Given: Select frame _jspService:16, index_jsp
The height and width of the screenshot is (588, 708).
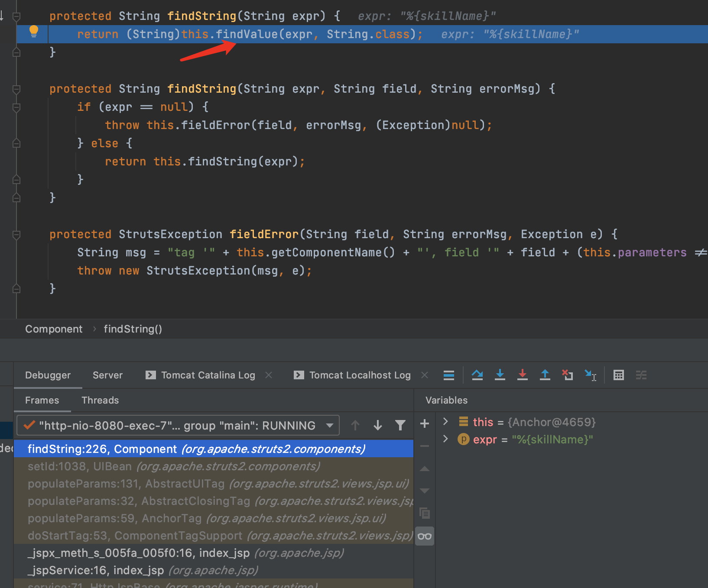Looking at the screenshot, I should (x=214, y=570).
